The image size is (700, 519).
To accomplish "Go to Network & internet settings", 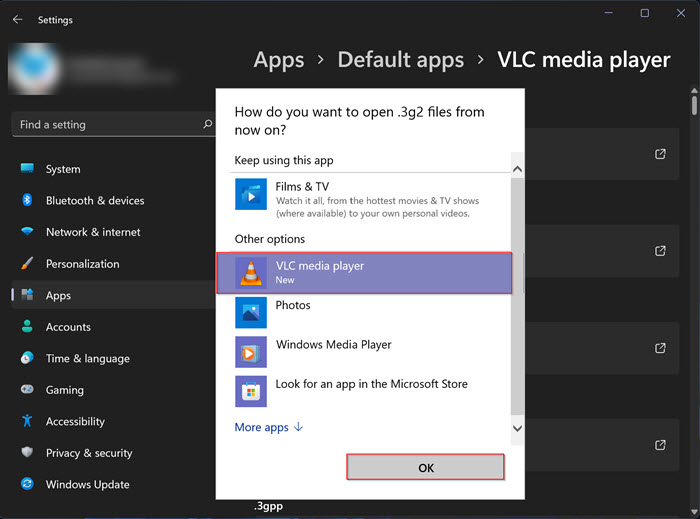I will 93,232.
